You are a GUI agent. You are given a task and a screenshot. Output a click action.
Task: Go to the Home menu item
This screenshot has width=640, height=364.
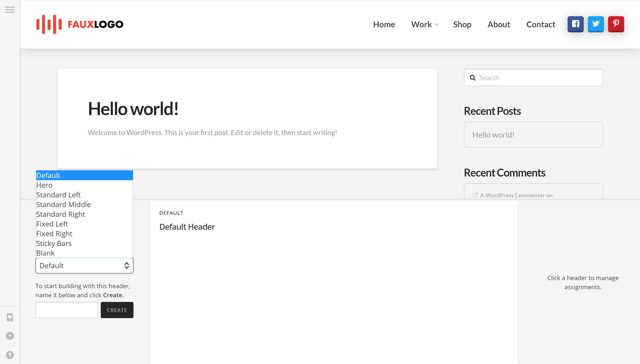tap(384, 24)
